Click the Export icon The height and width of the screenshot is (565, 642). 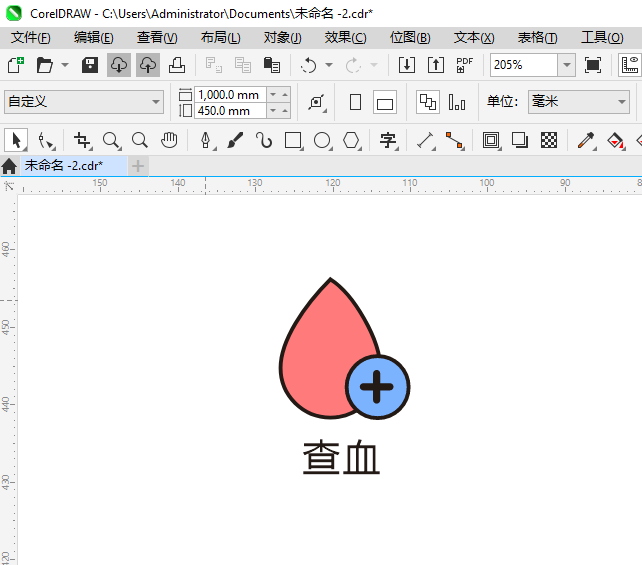[436, 65]
